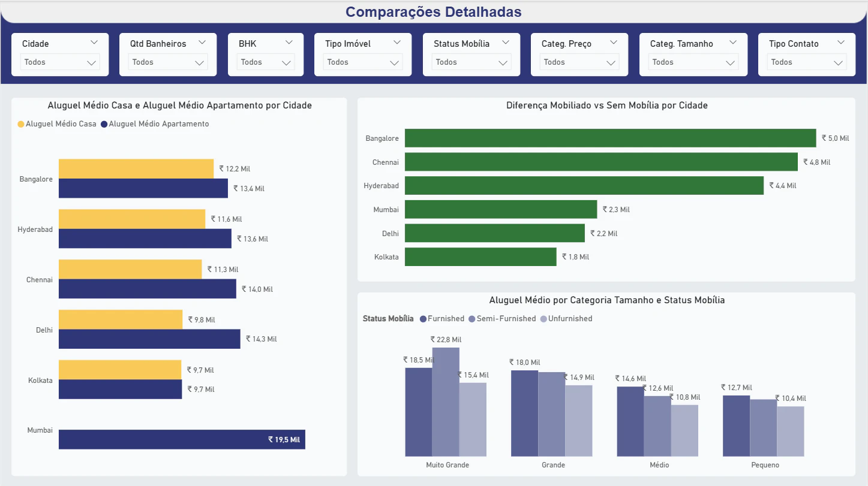
Task: Select Grande Furnished column (18,0 Mil)
Action: [524, 413]
